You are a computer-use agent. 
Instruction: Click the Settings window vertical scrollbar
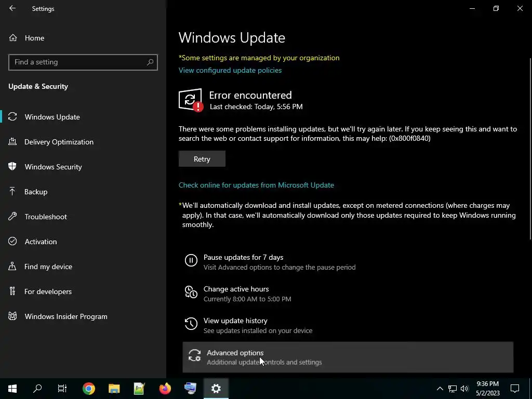530,148
